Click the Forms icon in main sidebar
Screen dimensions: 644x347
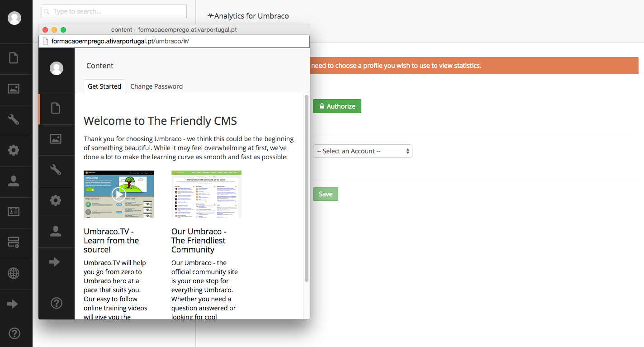tap(14, 242)
